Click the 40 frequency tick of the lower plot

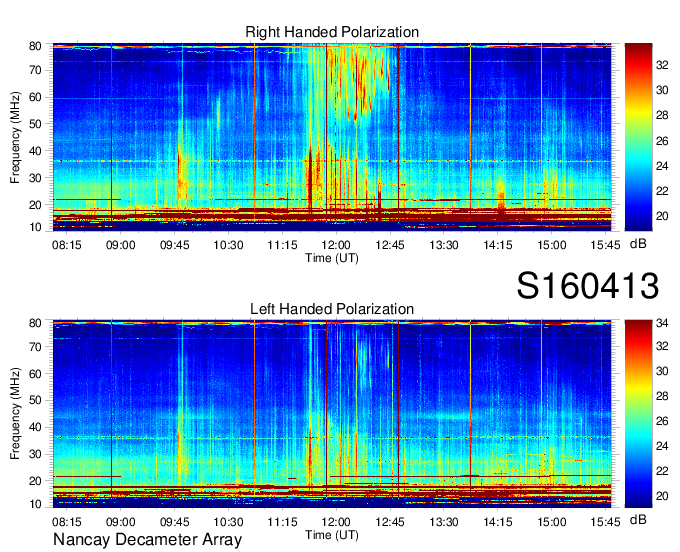coord(35,428)
